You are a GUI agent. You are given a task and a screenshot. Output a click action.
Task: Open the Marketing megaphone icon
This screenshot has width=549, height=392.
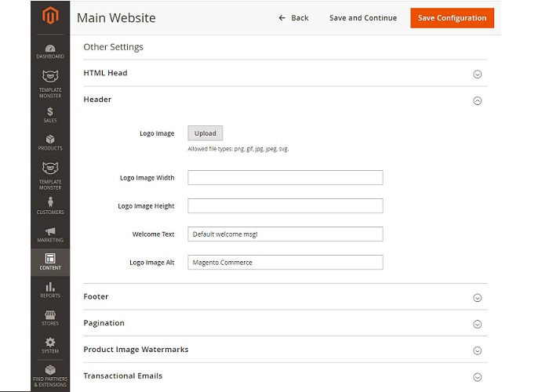(x=50, y=232)
